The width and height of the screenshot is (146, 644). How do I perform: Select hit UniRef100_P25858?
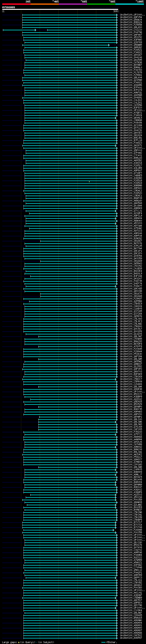[x=131, y=25]
